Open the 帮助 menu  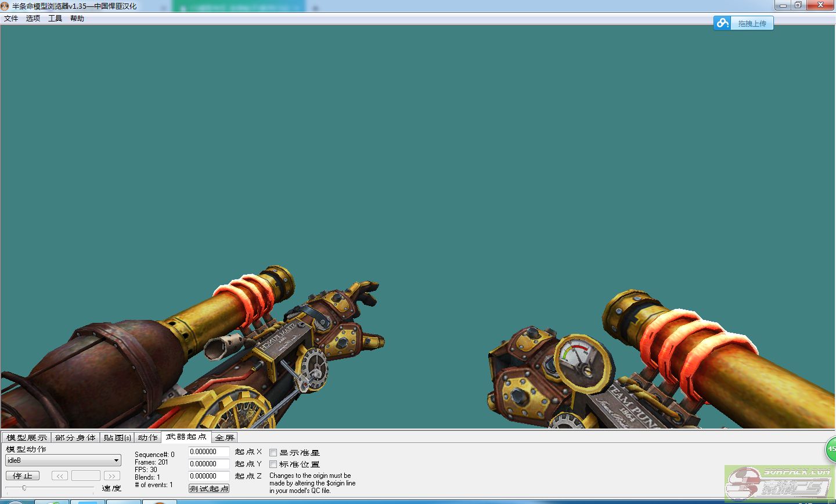[77, 19]
